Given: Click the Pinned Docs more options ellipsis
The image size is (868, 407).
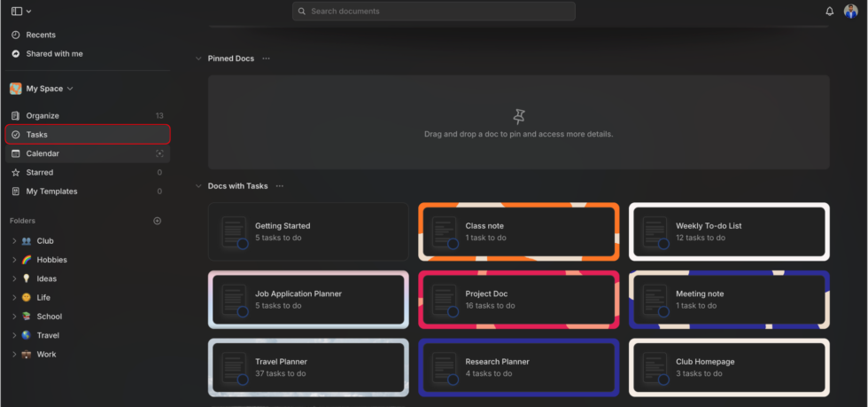Looking at the screenshot, I should tap(266, 59).
